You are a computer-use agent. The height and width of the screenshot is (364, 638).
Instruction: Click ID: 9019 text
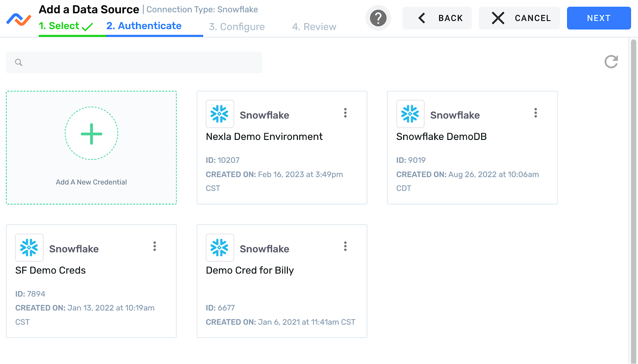[x=411, y=160]
